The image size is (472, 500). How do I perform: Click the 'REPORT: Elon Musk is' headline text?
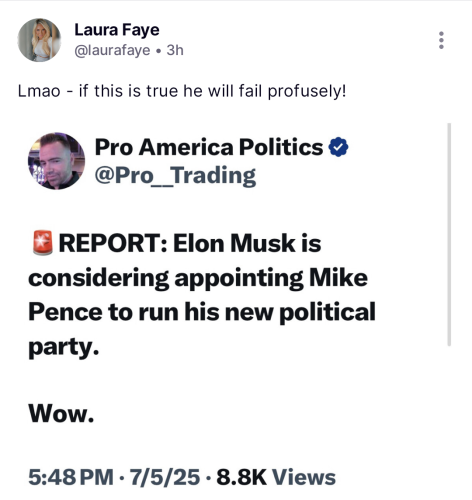(x=190, y=243)
